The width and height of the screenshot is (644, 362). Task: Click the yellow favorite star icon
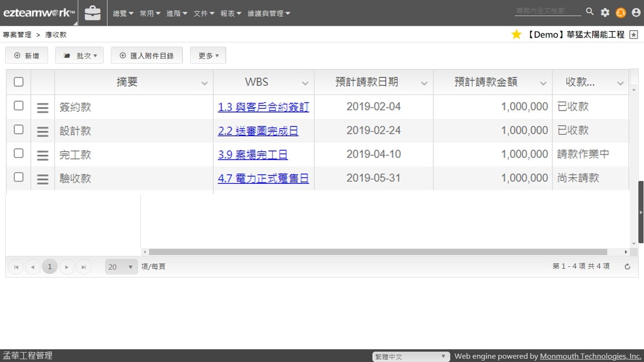pyautogui.click(x=517, y=34)
